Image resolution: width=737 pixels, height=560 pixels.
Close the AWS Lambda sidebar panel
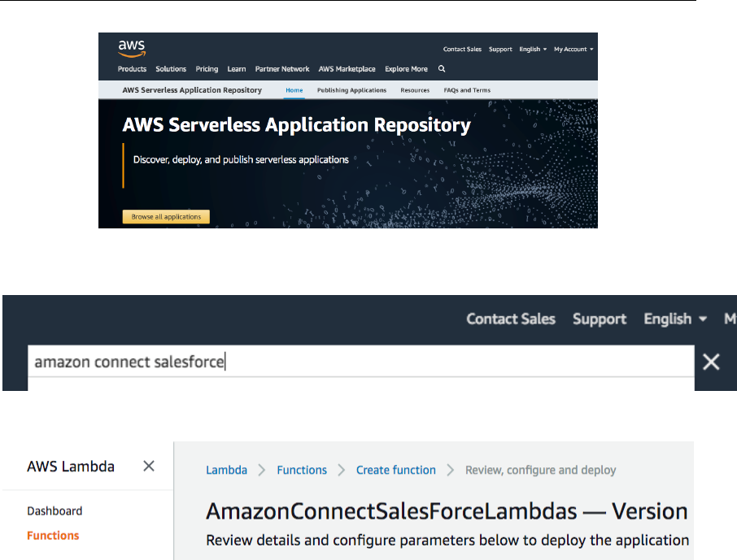(149, 466)
